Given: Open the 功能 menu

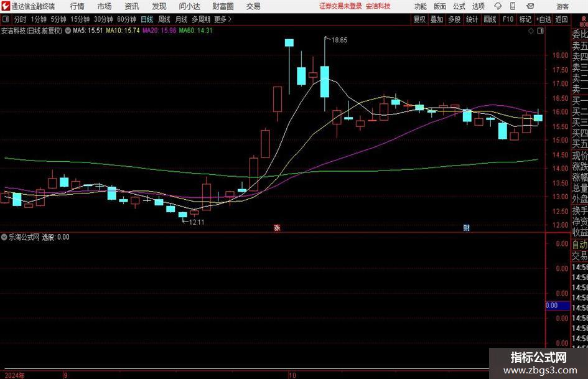Looking at the screenshot, I should pos(421,6).
